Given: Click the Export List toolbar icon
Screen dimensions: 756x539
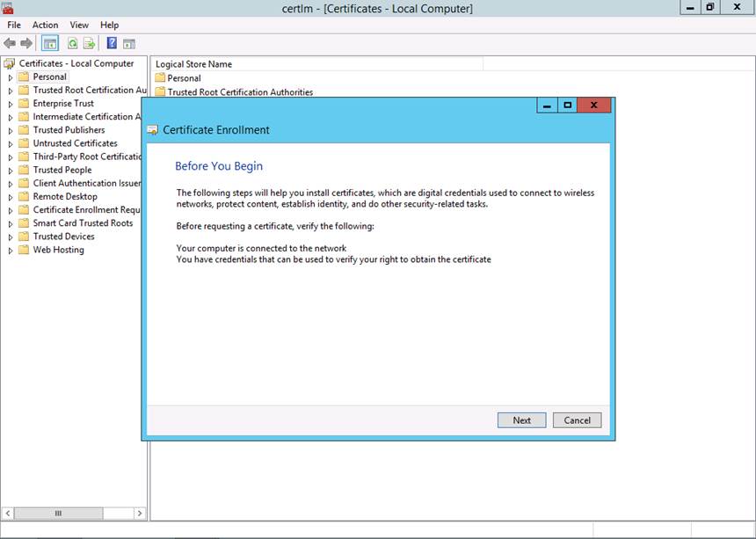Looking at the screenshot, I should tap(89, 43).
